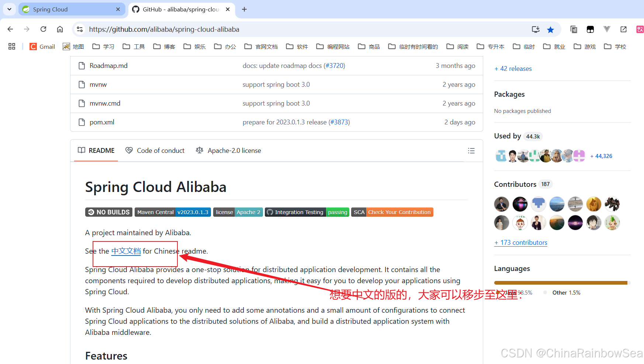Open the Used by 44.3k link
This screenshot has height=364, width=644.
[x=518, y=136]
